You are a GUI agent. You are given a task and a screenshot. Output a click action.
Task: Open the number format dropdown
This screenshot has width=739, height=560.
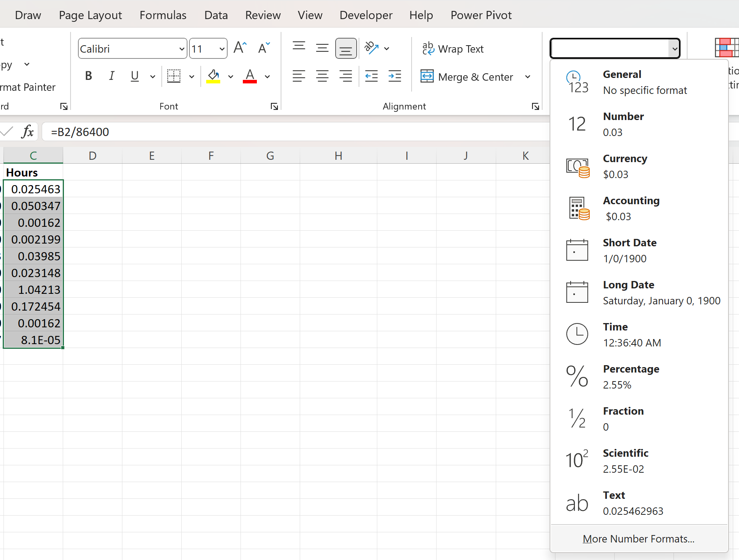pos(675,48)
